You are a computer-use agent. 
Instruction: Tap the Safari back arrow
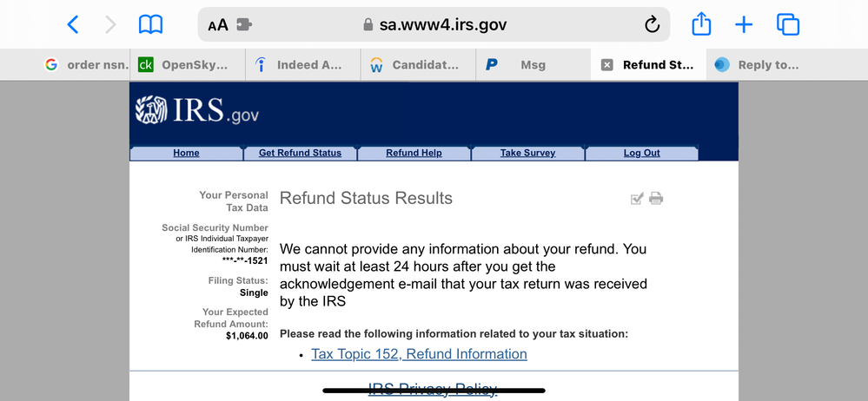[73, 25]
